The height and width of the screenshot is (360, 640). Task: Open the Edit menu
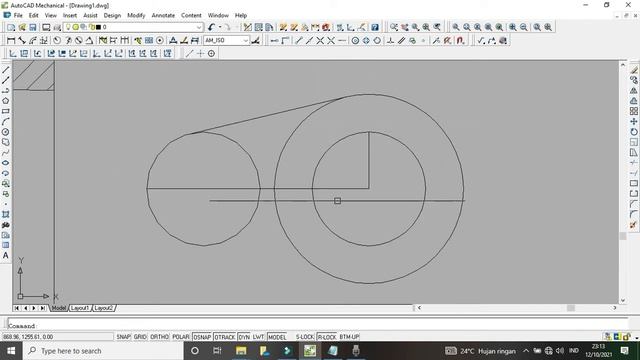pyautogui.click(x=33, y=16)
